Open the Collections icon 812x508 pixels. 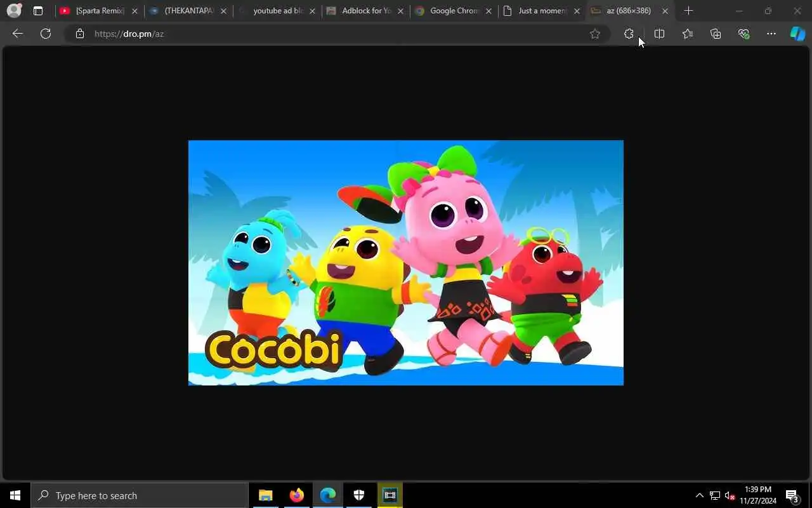716,34
